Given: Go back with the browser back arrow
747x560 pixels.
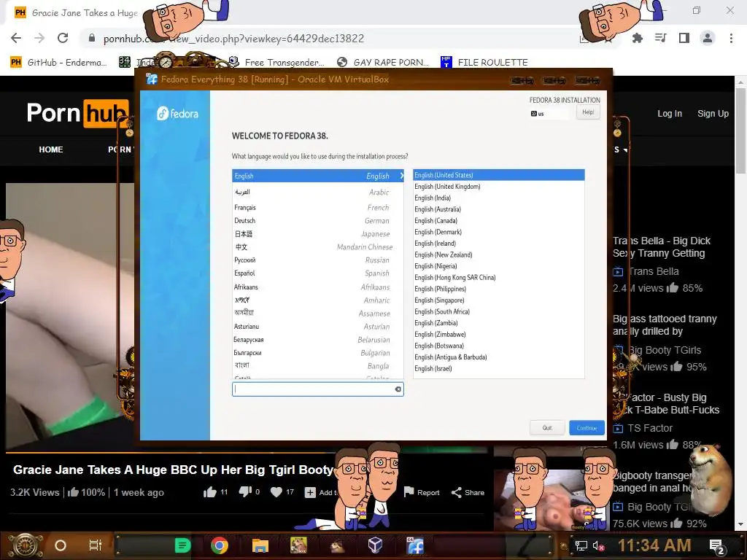Looking at the screenshot, I should (16, 38).
